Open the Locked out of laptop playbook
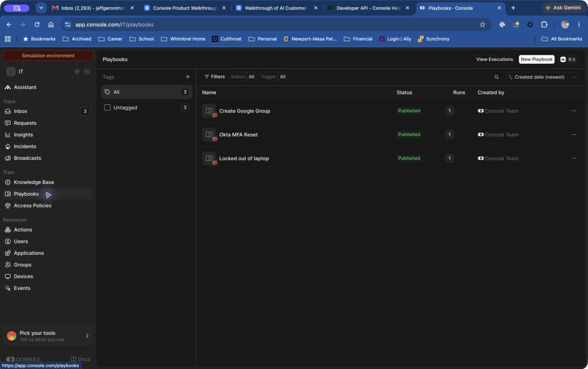Image resolution: width=588 pixels, height=369 pixels. pyautogui.click(x=244, y=158)
